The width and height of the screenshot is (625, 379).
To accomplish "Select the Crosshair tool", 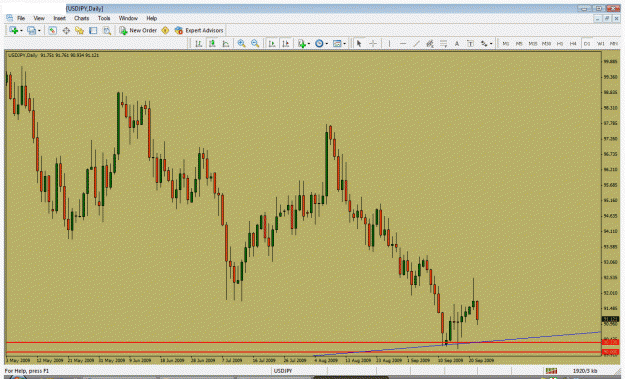I will coord(373,44).
